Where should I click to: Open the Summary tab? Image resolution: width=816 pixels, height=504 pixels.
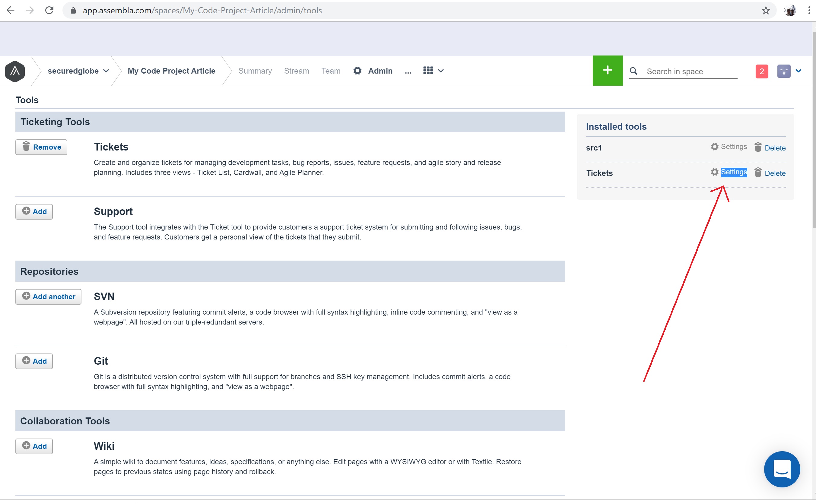coord(255,71)
